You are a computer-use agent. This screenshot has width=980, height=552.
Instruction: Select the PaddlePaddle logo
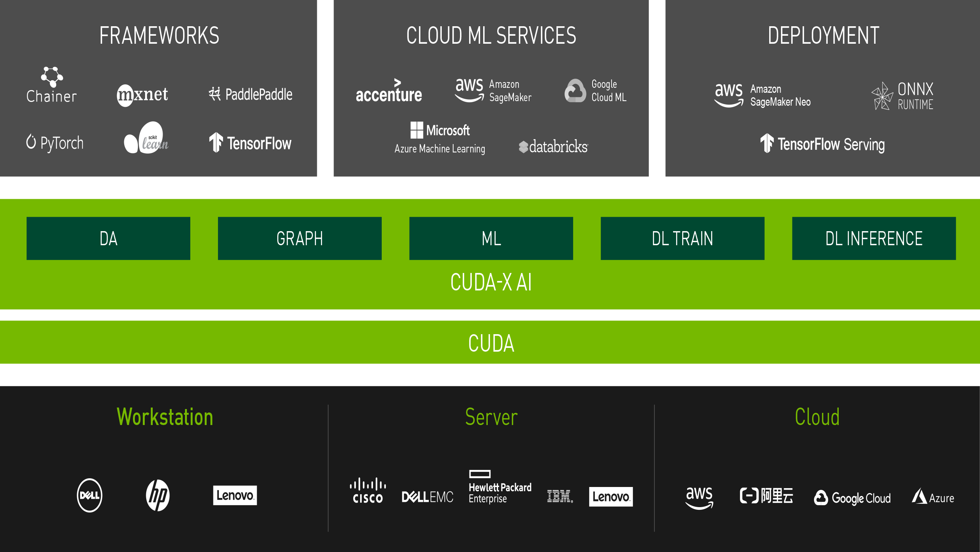pos(250,94)
